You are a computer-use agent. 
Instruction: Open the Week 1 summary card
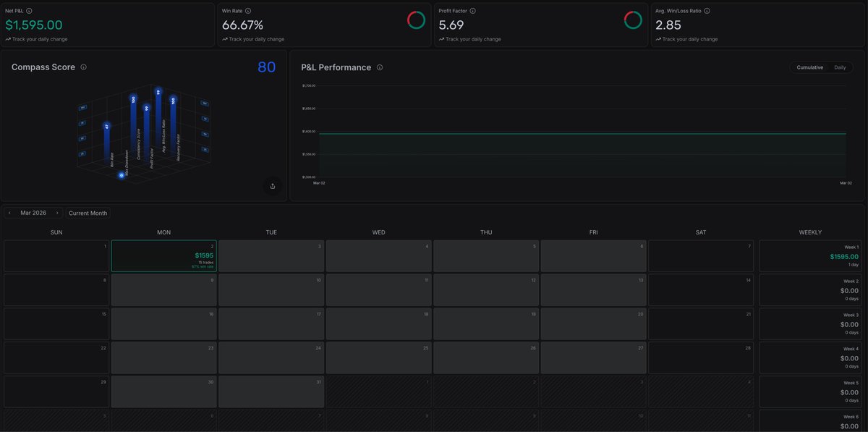(x=811, y=256)
